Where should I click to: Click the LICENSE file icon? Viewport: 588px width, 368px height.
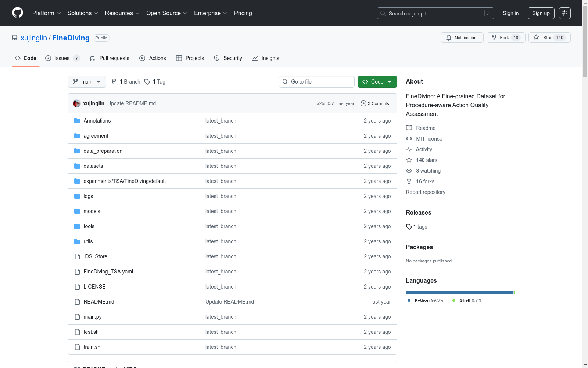(77, 287)
